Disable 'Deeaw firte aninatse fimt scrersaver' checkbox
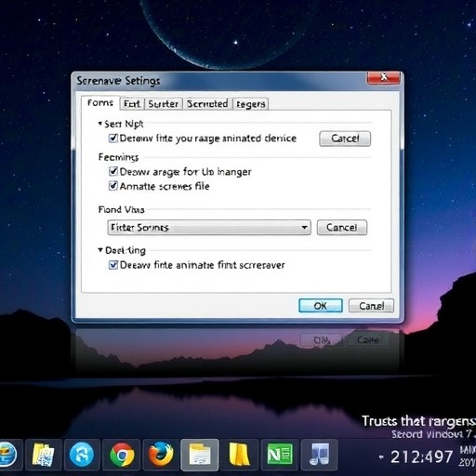 click(x=113, y=265)
